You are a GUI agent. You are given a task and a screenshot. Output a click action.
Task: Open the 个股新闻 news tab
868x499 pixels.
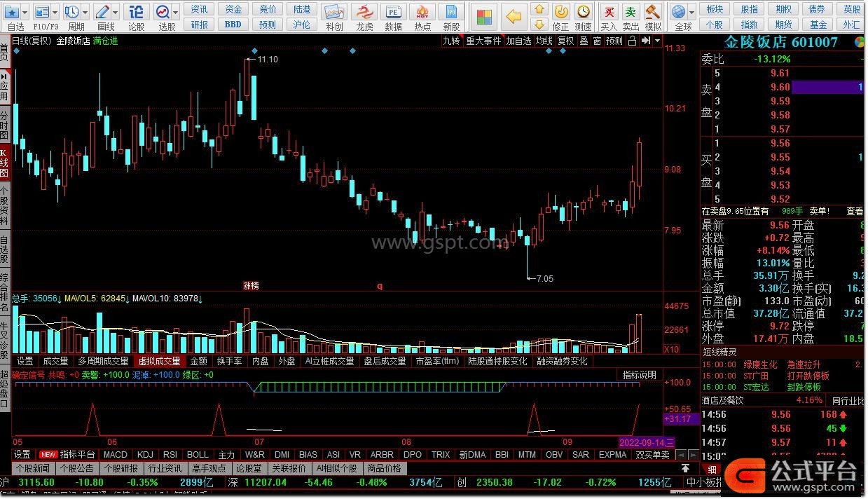[34, 468]
